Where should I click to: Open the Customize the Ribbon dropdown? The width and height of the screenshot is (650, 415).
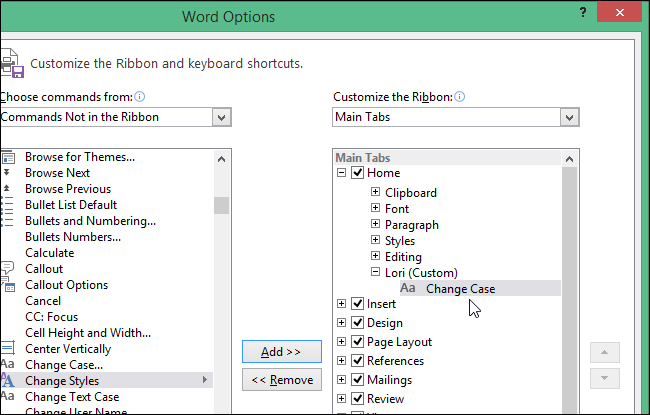coord(569,117)
